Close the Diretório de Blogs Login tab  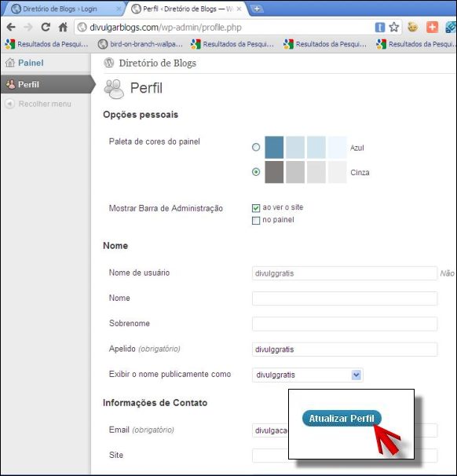(x=119, y=9)
